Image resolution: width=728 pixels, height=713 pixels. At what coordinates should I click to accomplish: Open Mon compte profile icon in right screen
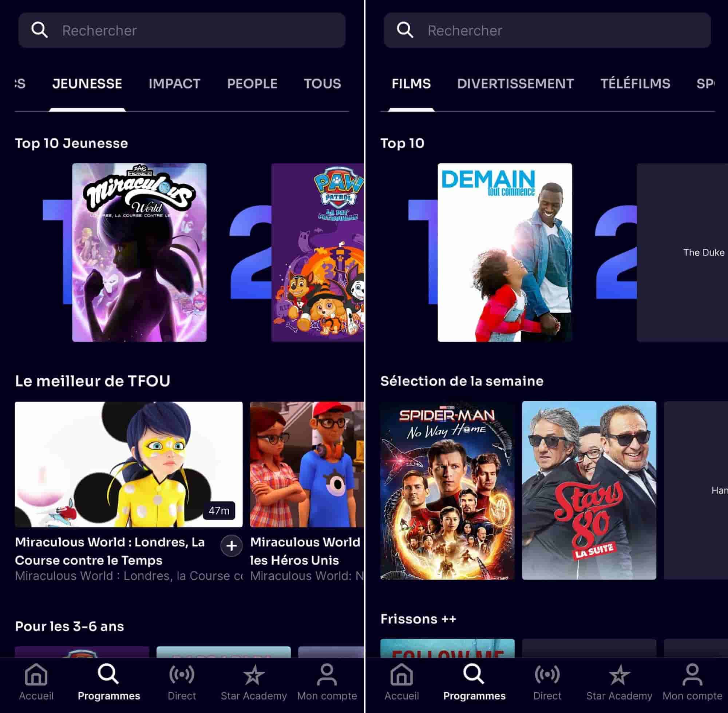(692, 674)
